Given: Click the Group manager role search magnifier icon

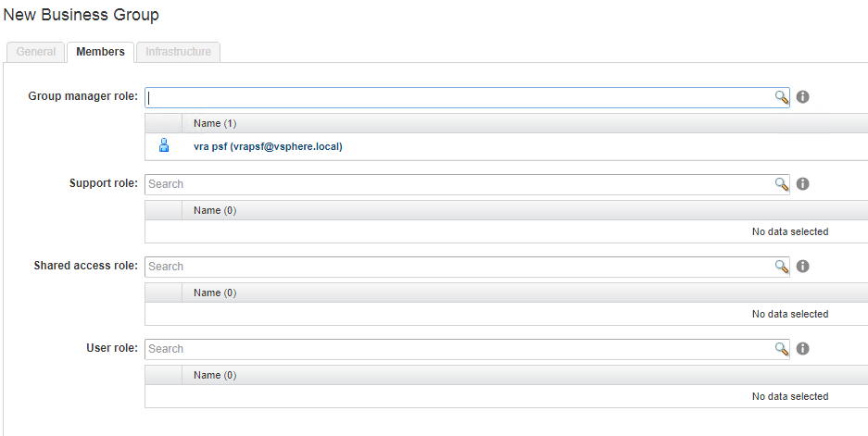Looking at the screenshot, I should 782,97.
